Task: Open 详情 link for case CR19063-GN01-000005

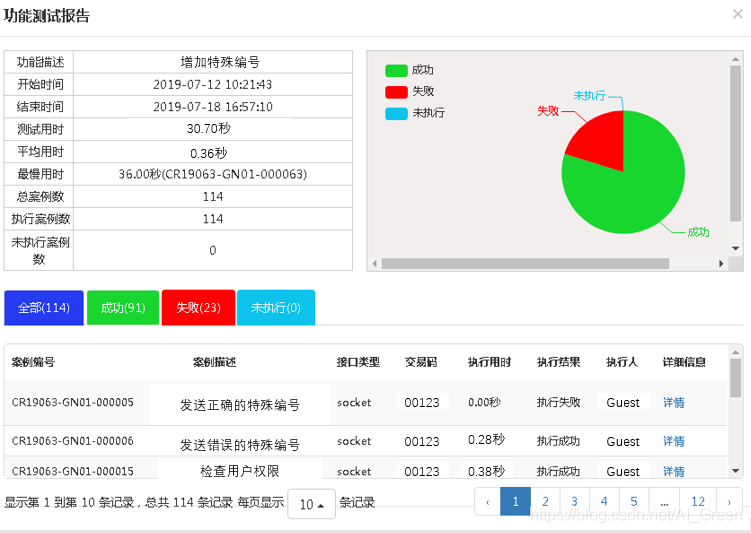Action: (674, 402)
